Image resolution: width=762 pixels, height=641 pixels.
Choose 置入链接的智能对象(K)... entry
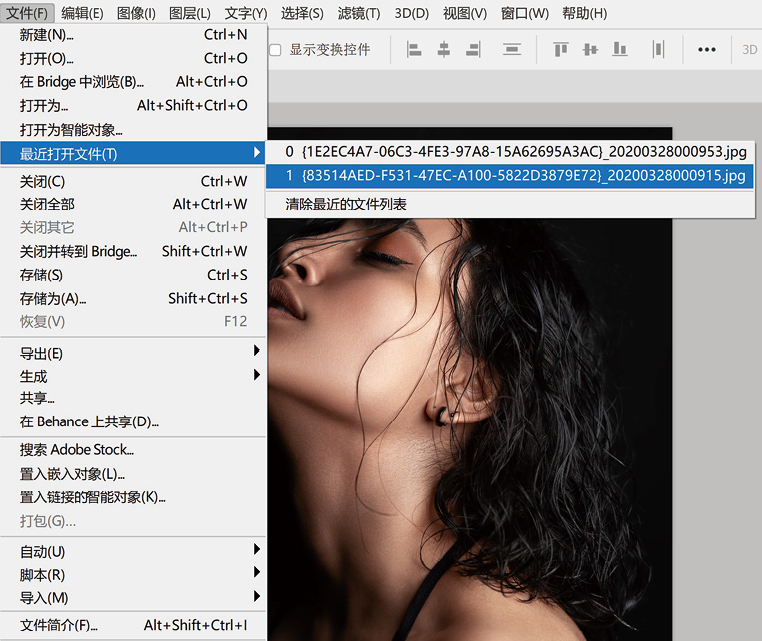tap(133, 497)
